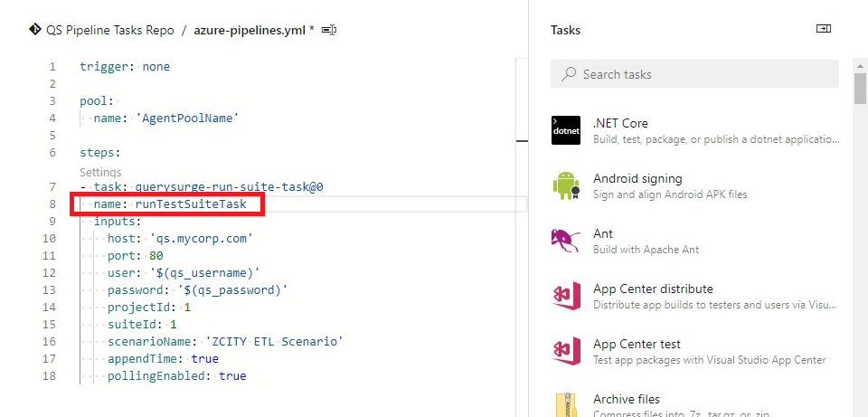Image resolution: width=868 pixels, height=417 pixels.
Task: Select the .NET Core dotnet icon
Action: pyautogui.click(x=566, y=130)
